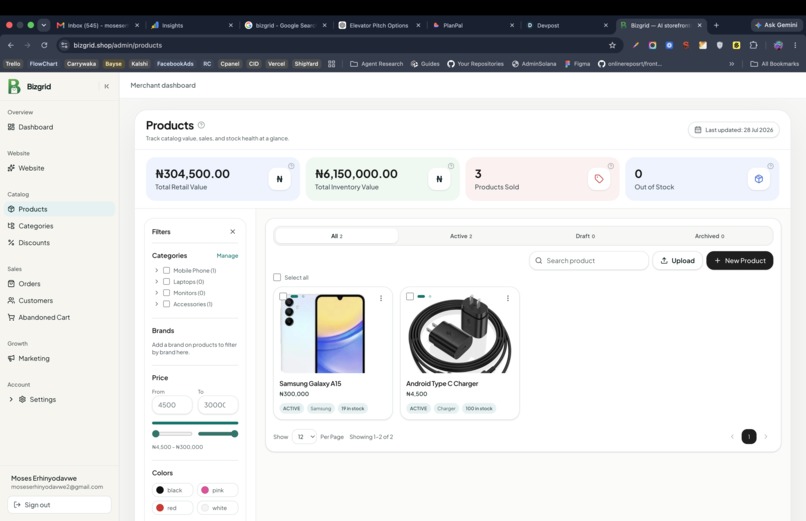This screenshot has width=806, height=521.
Task: Select the Android Type C Charger card checkbox
Action: point(410,296)
